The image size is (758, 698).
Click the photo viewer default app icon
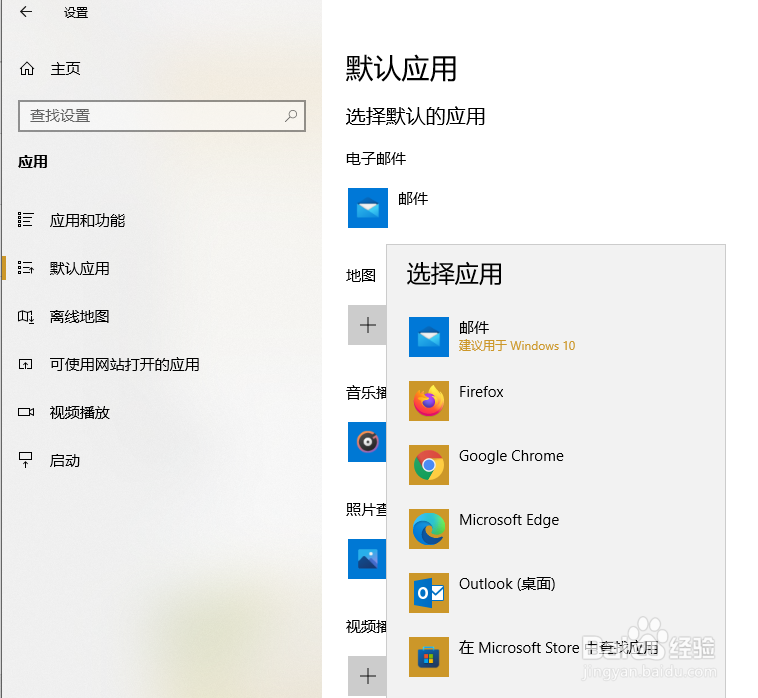[x=367, y=559]
